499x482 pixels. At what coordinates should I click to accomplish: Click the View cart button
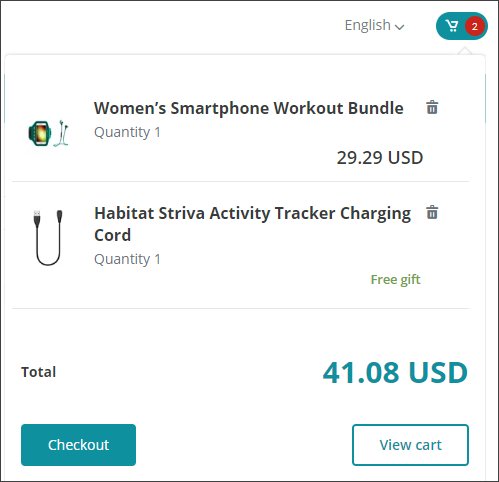(x=410, y=445)
